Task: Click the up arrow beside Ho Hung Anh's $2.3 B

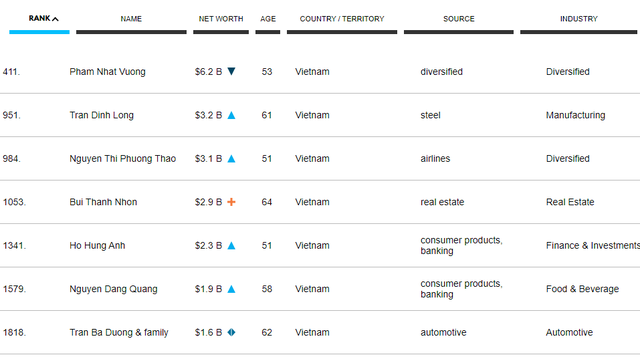Action: point(231,245)
